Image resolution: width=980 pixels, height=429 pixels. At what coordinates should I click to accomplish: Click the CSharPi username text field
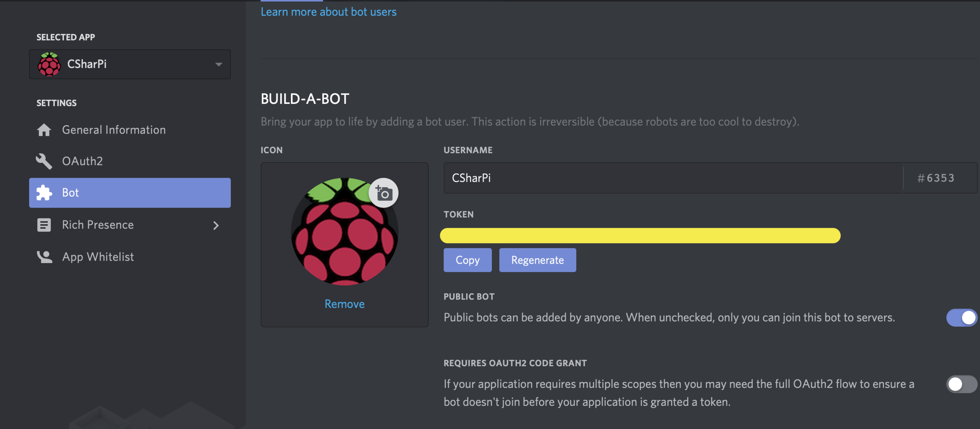[673, 178]
